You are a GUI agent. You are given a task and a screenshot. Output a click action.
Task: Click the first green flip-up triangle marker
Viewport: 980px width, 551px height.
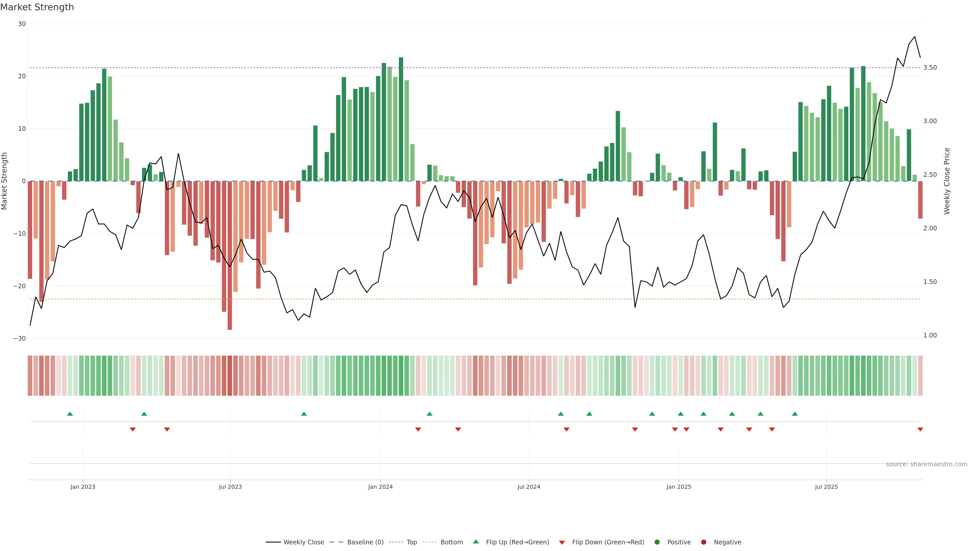pyautogui.click(x=70, y=414)
